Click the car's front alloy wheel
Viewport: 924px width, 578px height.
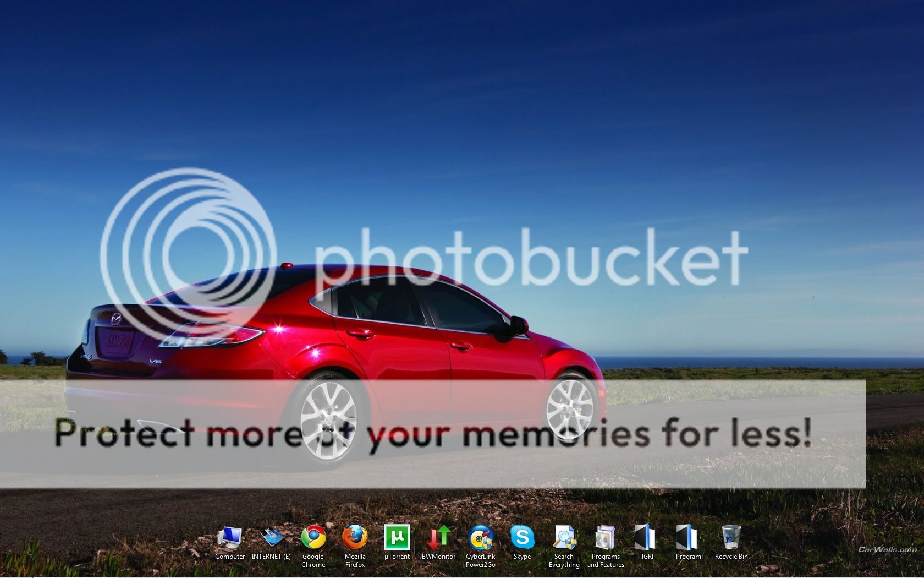(571, 407)
